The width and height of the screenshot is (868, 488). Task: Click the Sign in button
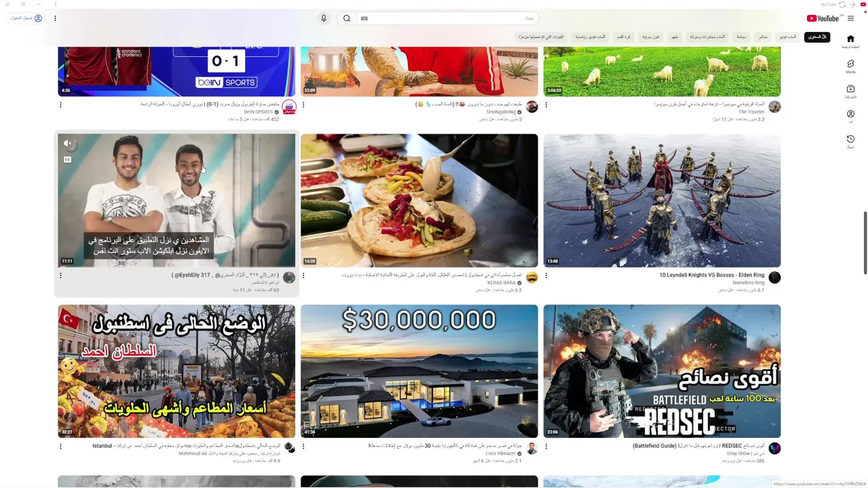point(26,18)
